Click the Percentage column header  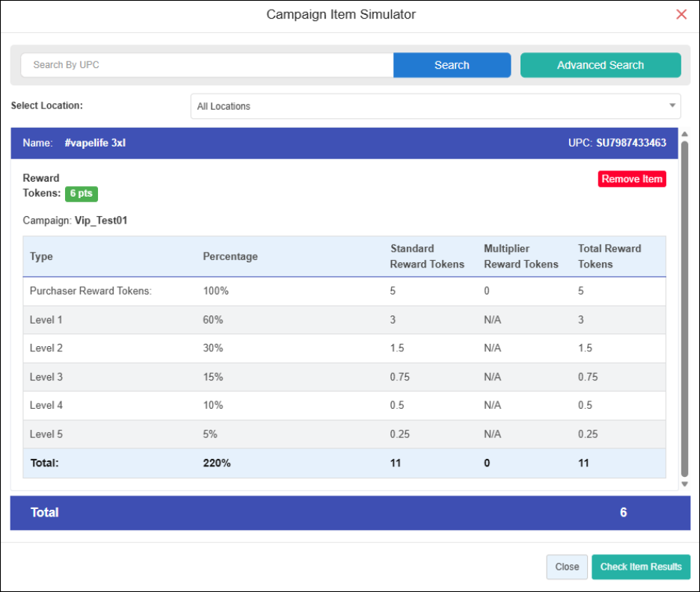230,256
